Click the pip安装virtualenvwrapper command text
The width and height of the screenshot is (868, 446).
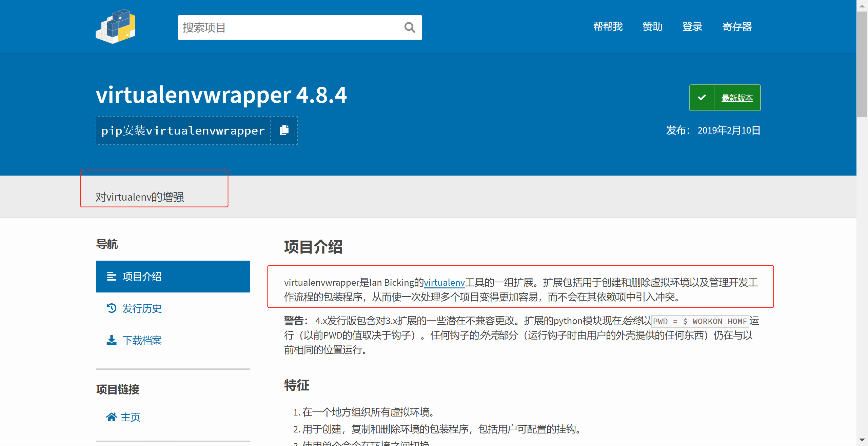tap(183, 130)
